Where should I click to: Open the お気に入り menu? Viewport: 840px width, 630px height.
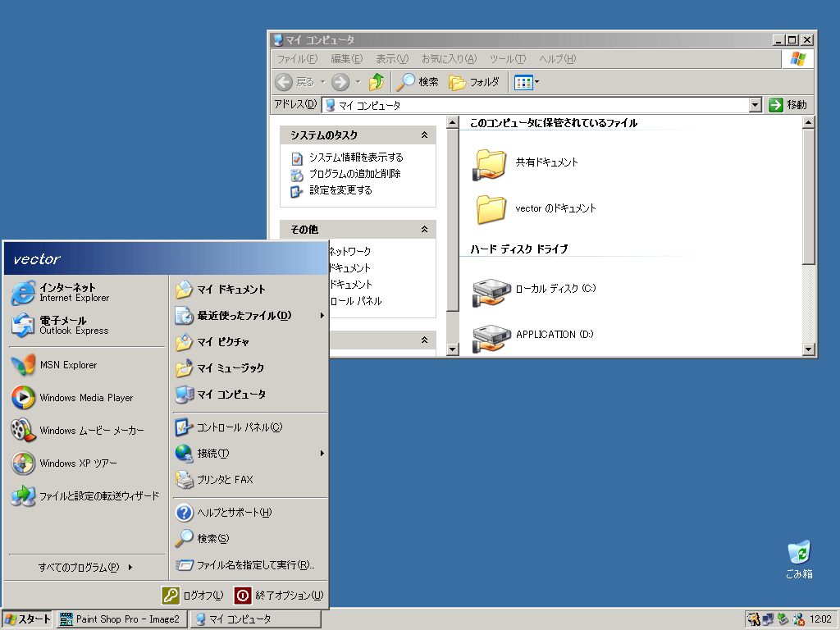449,59
